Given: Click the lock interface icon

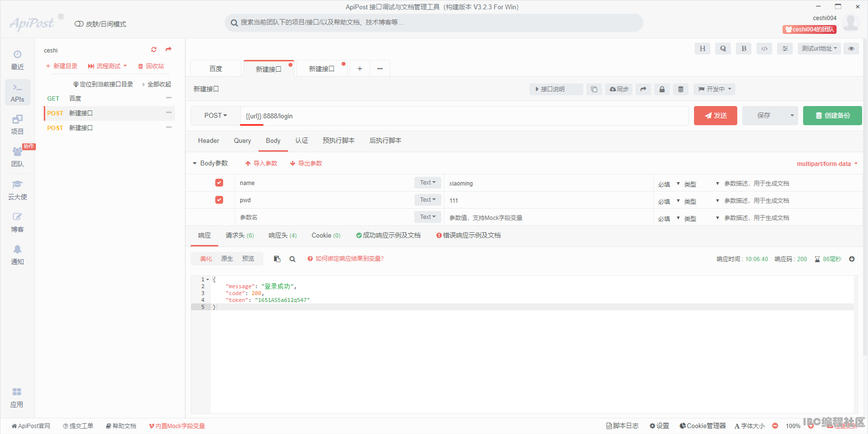Looking at the screenshot, I should click(662, 89).
